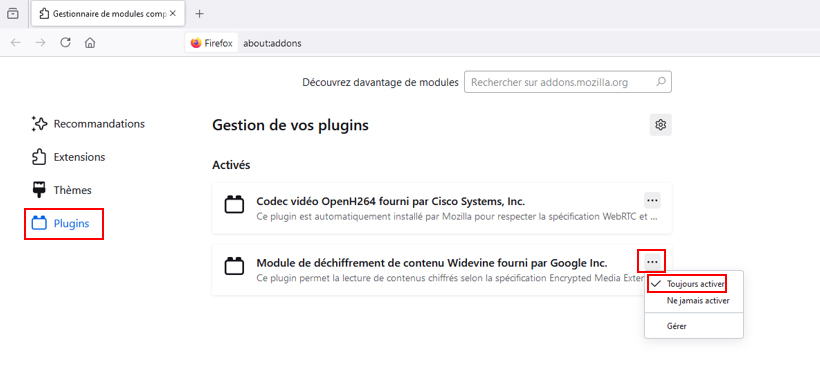This screenshot has height=382, width=820.
Task: Choose Toujours activer in the menu
Action: 693,284
